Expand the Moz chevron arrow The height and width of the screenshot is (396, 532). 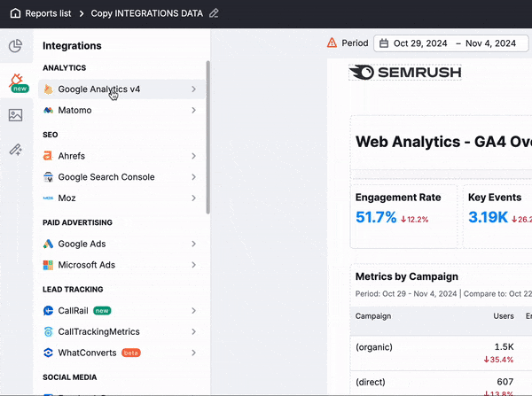click(193, 198)
